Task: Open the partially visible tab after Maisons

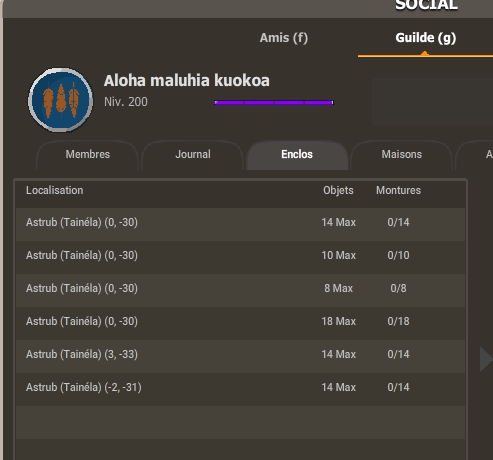Action: (x=475, y=154)
